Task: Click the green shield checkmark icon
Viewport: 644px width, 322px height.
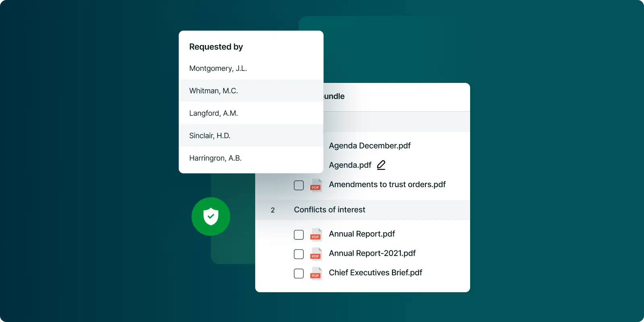Action: point(211,217)
